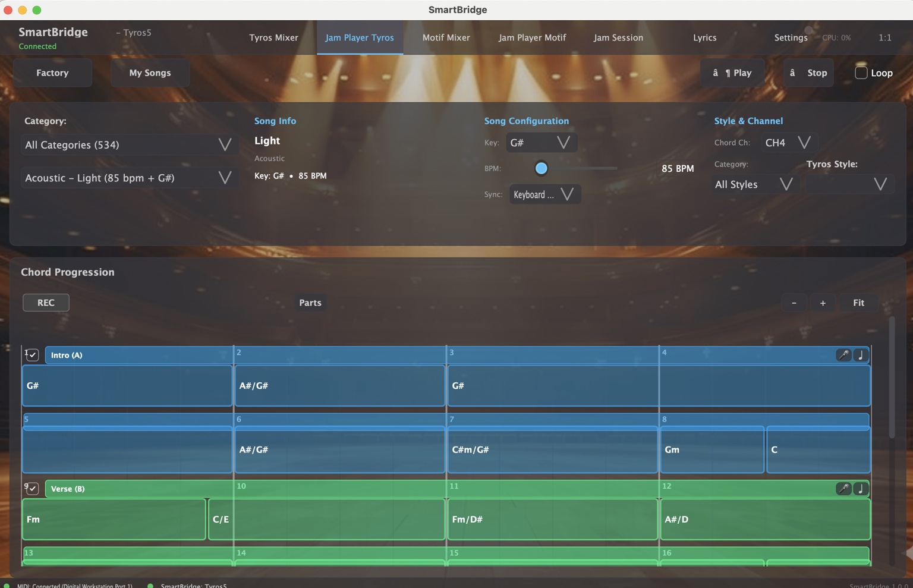Open the Jam Session tab
Viewport: 913px width, 588px height.
click(618, 37)
